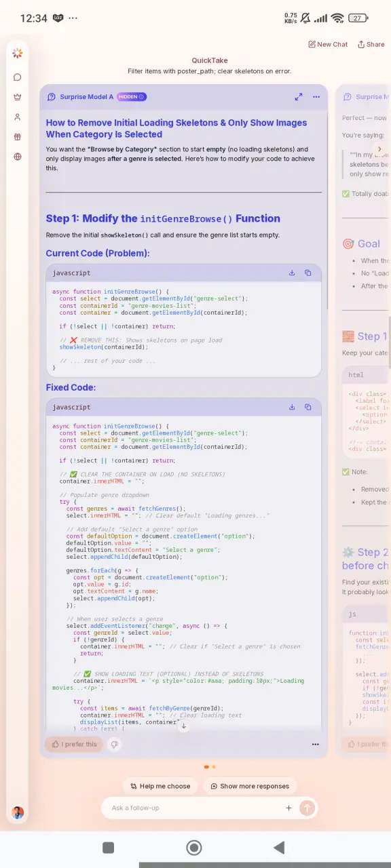
Task: Go to next response with right chevron
Action: (379, 149)
